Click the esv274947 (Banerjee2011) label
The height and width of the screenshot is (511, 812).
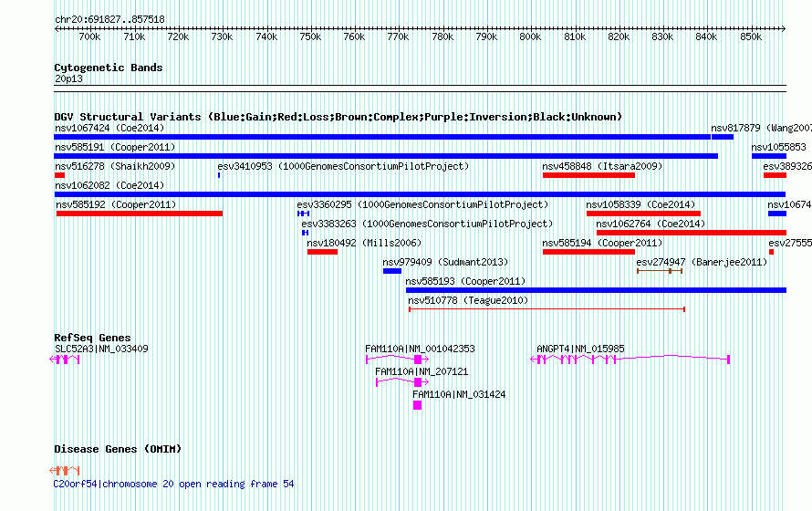[x=702, y=262]
